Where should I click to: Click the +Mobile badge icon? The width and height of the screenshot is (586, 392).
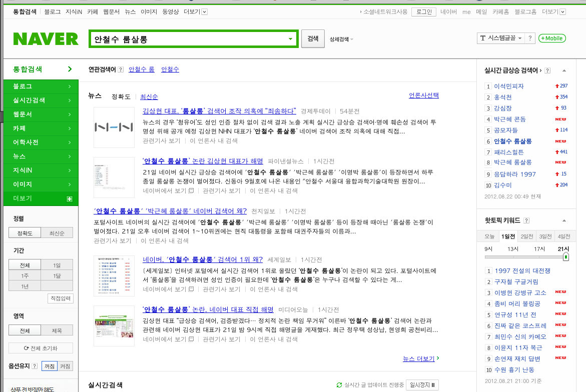(x=552, y=38)
